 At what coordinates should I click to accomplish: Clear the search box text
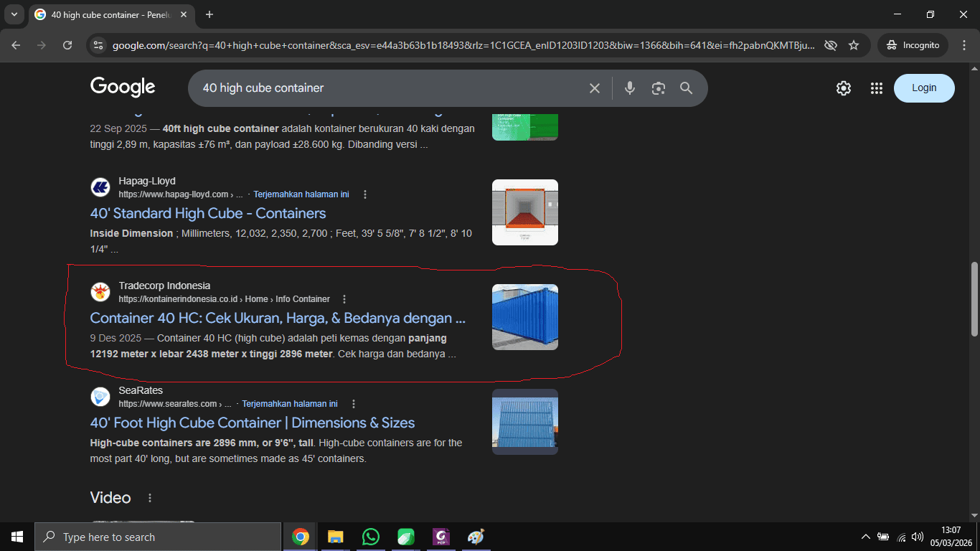[x=595, y=88]
